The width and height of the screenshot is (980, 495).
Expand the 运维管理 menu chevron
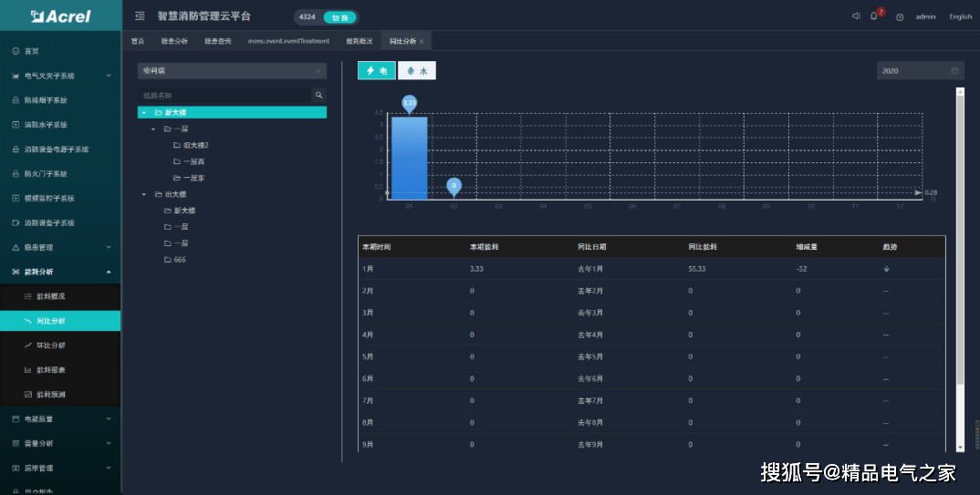point(108,468)
